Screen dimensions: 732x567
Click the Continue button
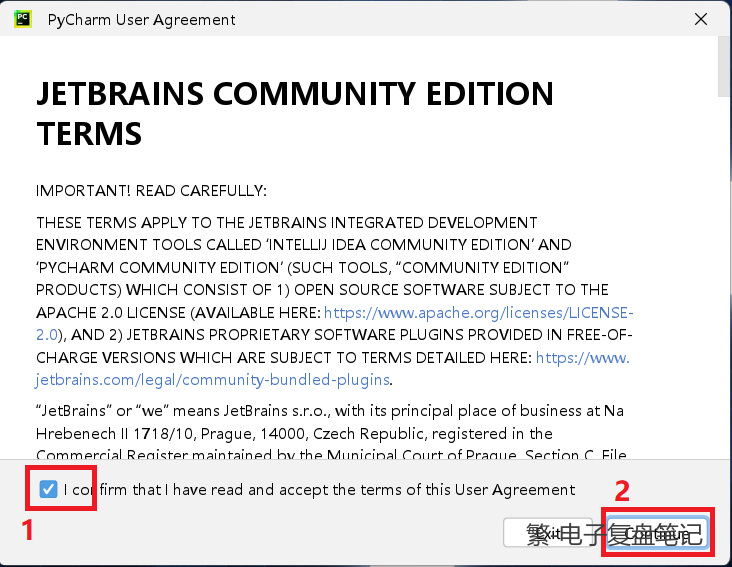pos(657,532)
